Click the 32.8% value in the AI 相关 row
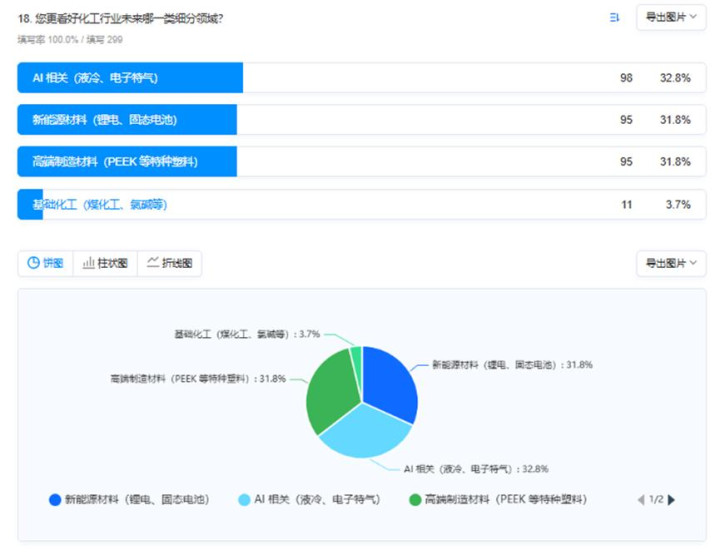 675,78
